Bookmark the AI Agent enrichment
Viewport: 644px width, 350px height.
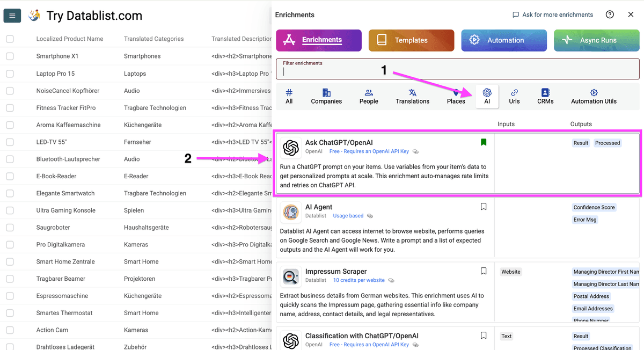484,207
